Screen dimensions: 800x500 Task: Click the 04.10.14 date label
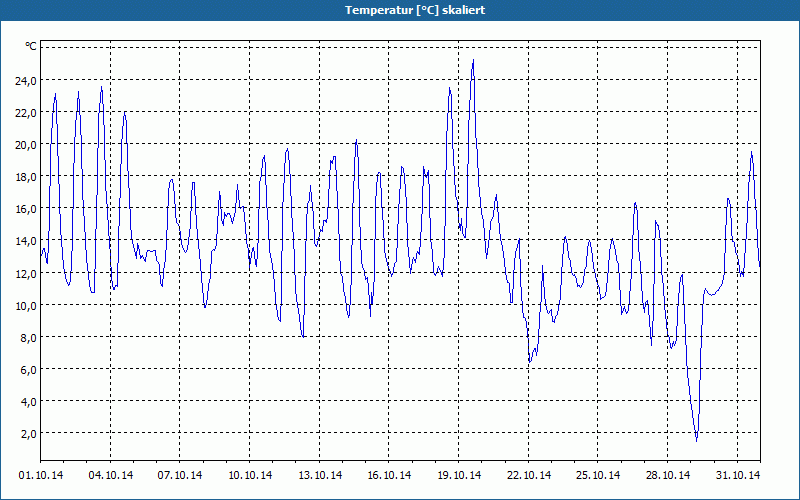pyautogui.click(x=111, y=475)
